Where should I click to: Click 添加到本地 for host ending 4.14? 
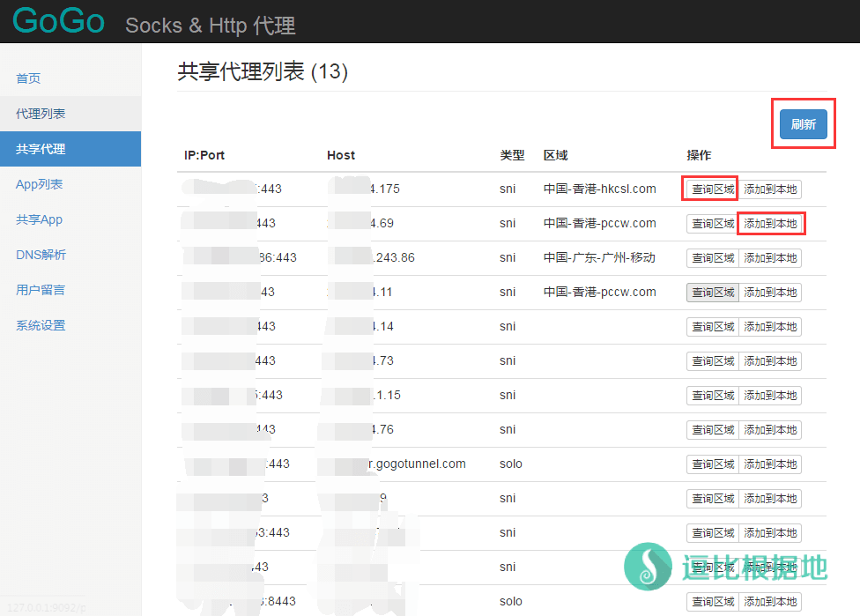[x=770, y=327]
